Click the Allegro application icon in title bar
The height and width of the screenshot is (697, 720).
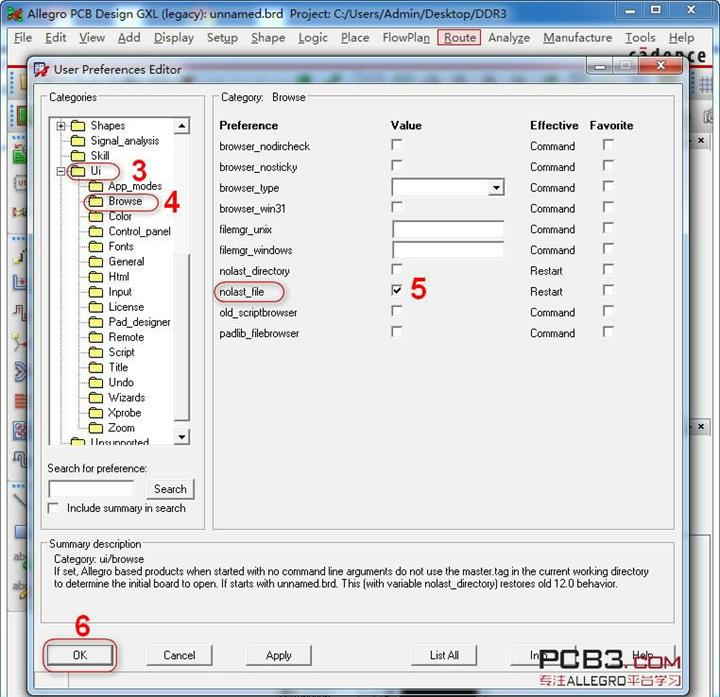point(15,14)
